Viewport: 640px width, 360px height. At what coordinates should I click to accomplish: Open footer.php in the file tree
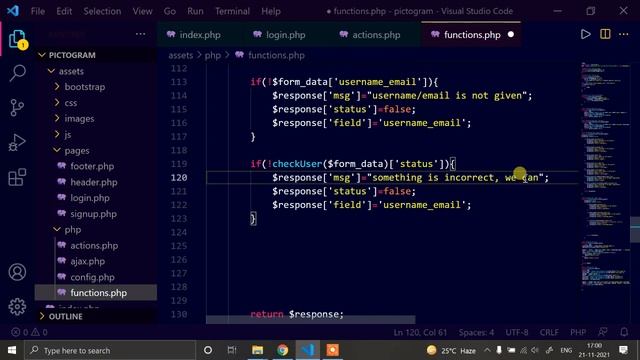pyautogui.click(x=92, y=166)
